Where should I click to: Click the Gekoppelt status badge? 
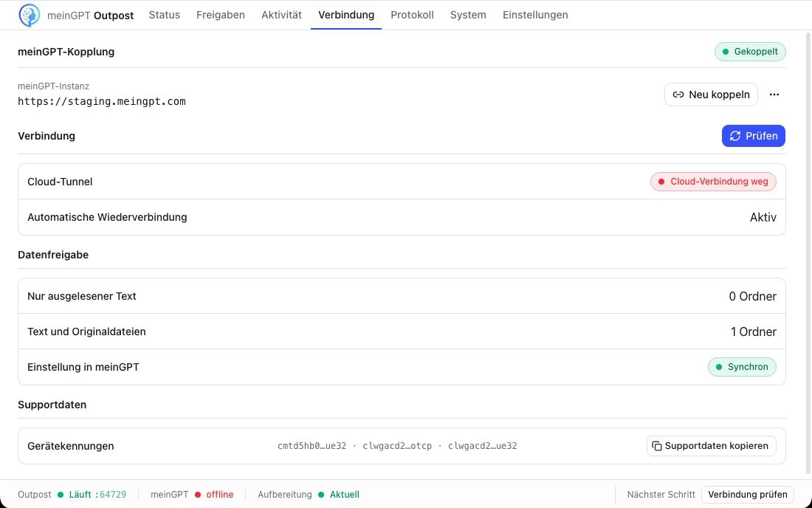pyautogui.click(x=750, y=52)
